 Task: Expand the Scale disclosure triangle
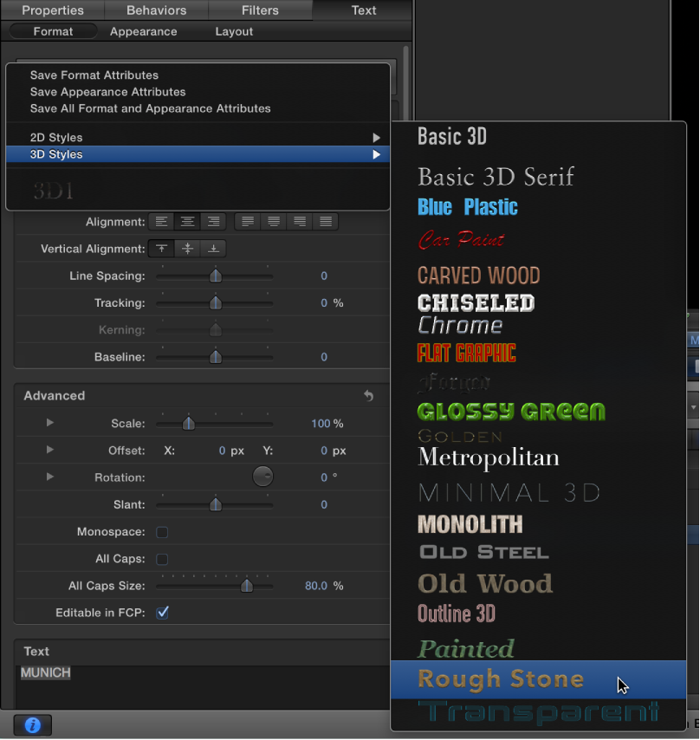49,423
